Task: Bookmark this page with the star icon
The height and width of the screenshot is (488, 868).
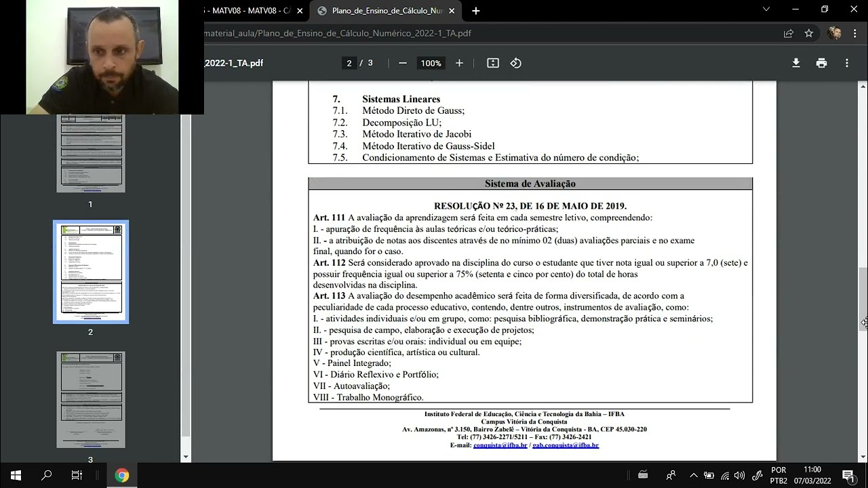Action: (x=808, y=33)
